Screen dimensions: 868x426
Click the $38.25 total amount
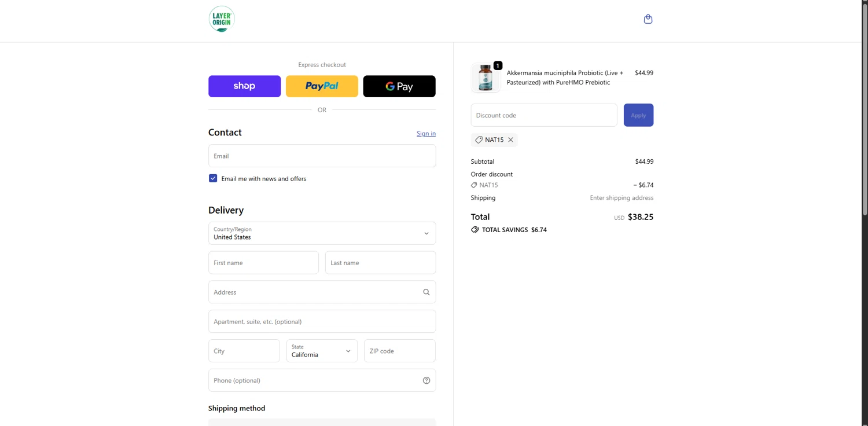[x=641, y=217]
